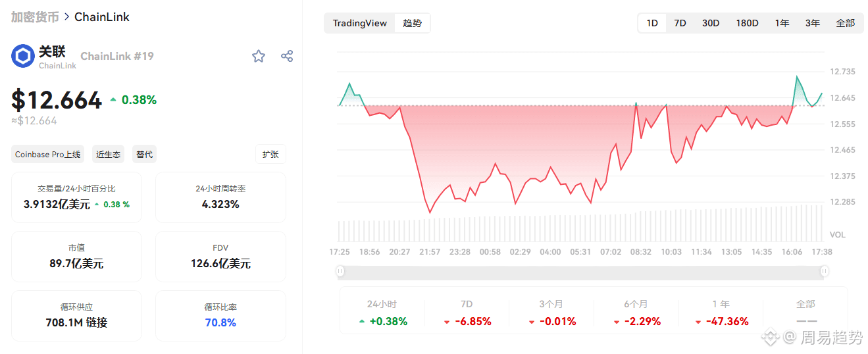Click the Coinbase Pro上线 tag
868x354 pixels.
coord(48,154)
